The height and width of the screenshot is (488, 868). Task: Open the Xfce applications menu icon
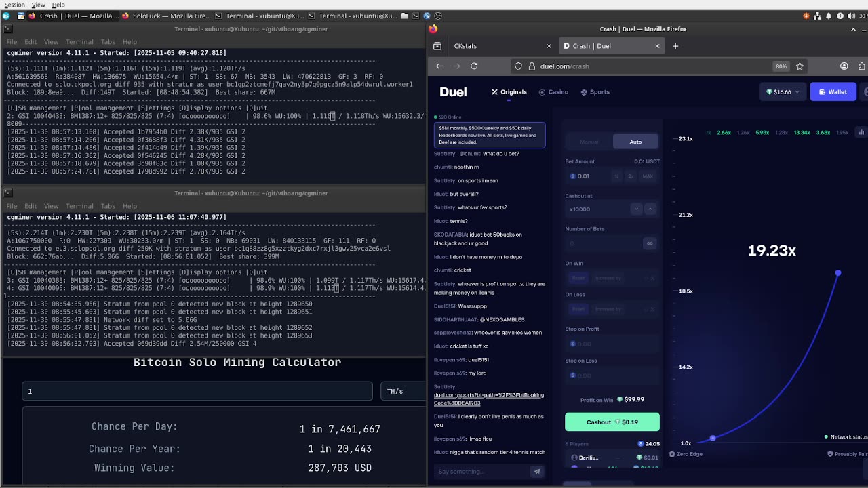6,16
